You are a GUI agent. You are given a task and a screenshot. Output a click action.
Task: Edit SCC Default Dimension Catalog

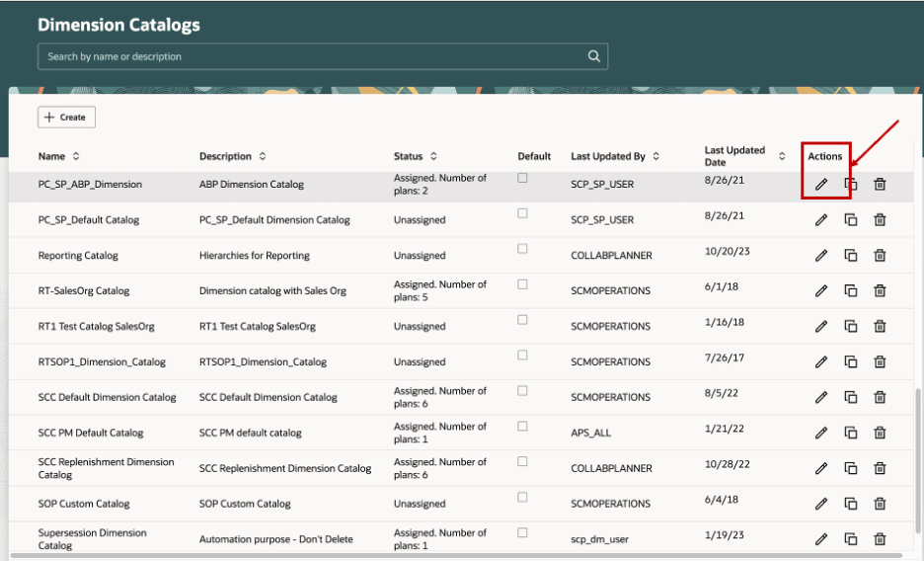pos(821,397)
